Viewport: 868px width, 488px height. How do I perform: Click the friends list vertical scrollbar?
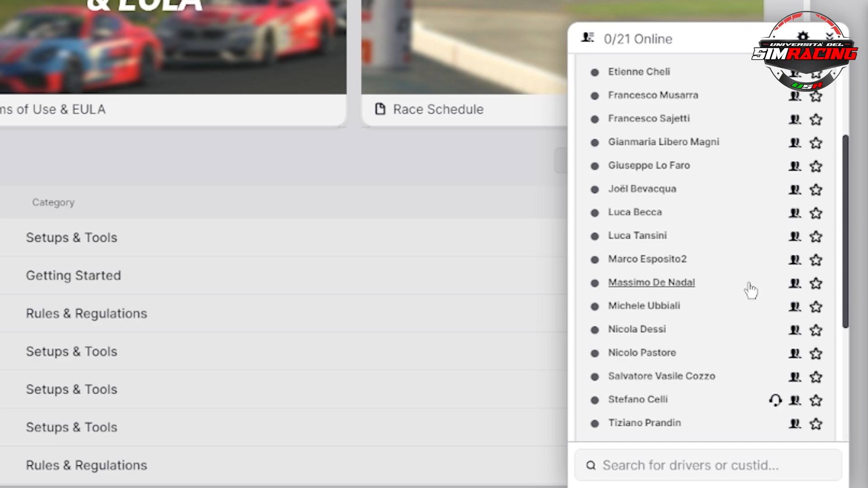click(x=845, y=231)
